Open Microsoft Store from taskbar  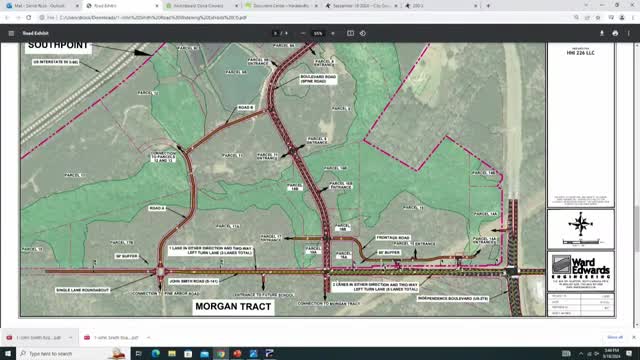188,353
